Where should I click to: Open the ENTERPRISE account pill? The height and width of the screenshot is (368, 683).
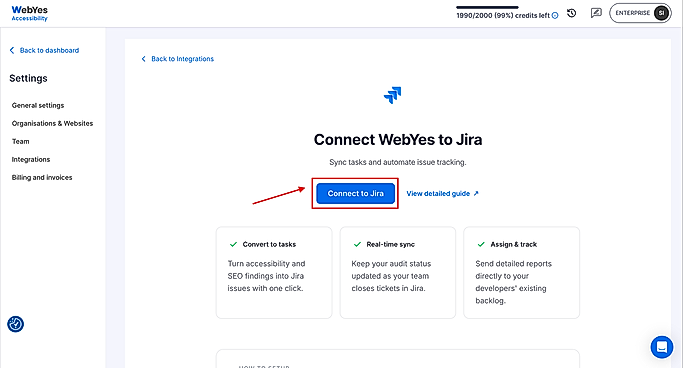(640, 13)
